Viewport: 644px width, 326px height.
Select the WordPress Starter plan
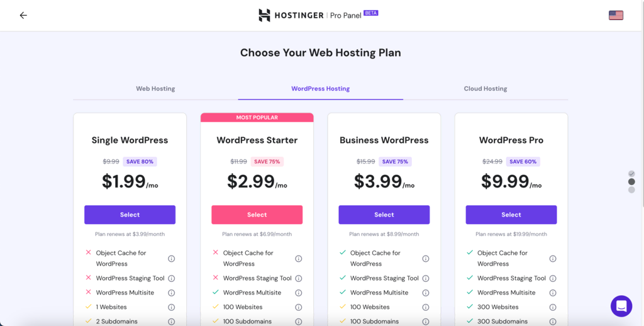[257, 215]
